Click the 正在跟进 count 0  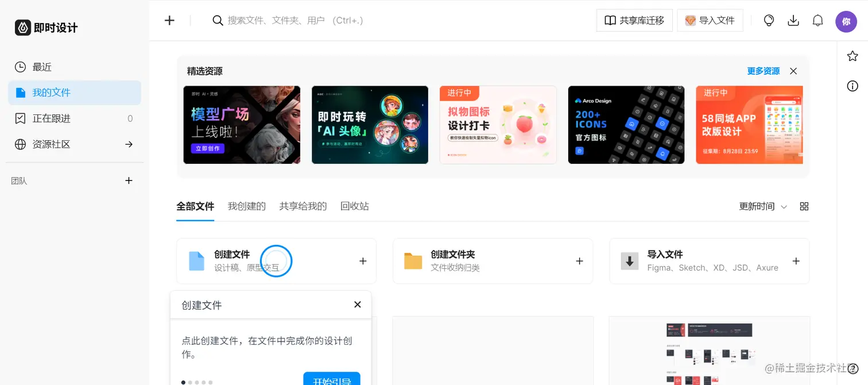click(130, 118)
